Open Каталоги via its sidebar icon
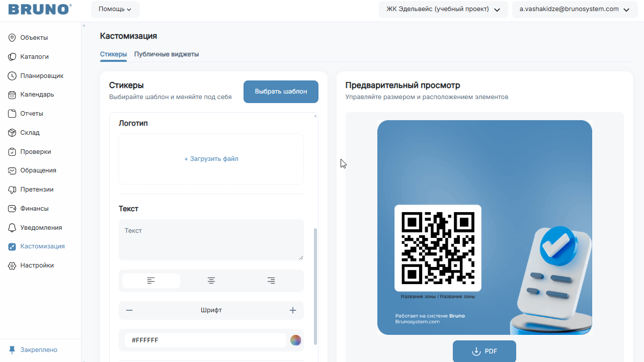 [13, 57]
